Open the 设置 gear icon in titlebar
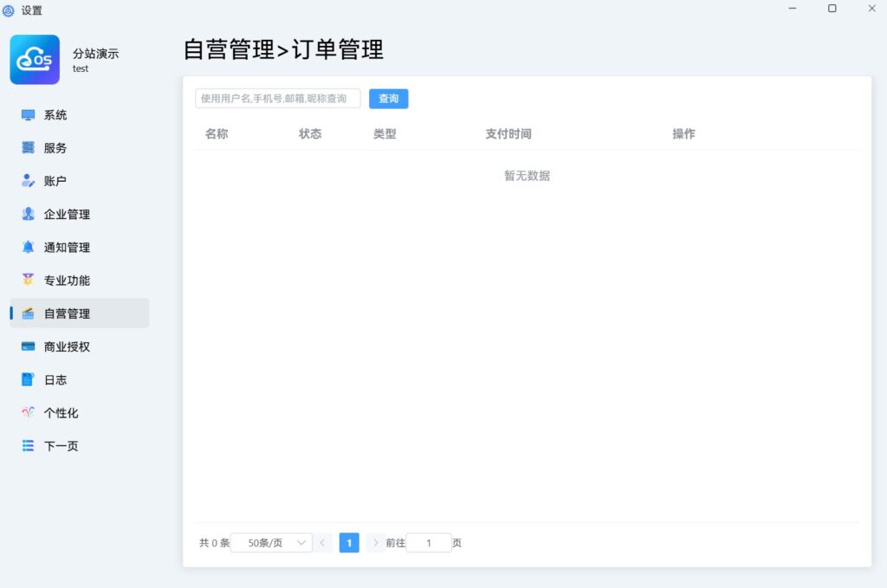Image resolution: width=887 pixels, height=588 pixels. pyautogui.click(x=9, y=10)
